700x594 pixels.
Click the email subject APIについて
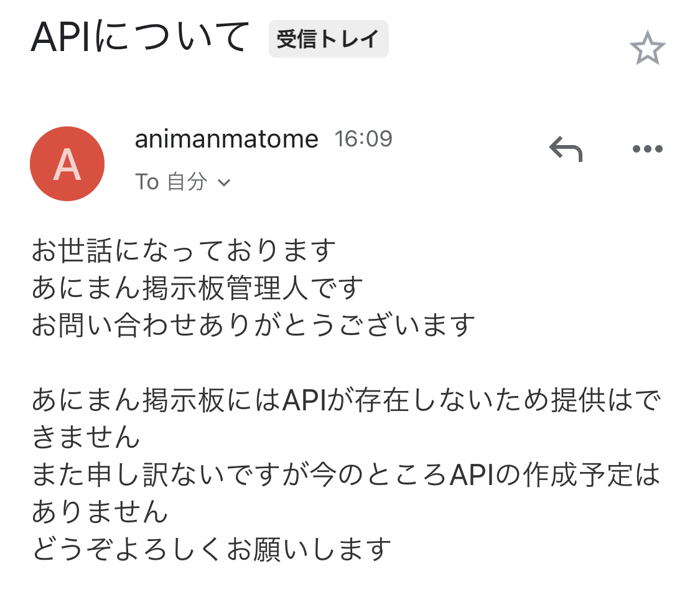(141, 37)
